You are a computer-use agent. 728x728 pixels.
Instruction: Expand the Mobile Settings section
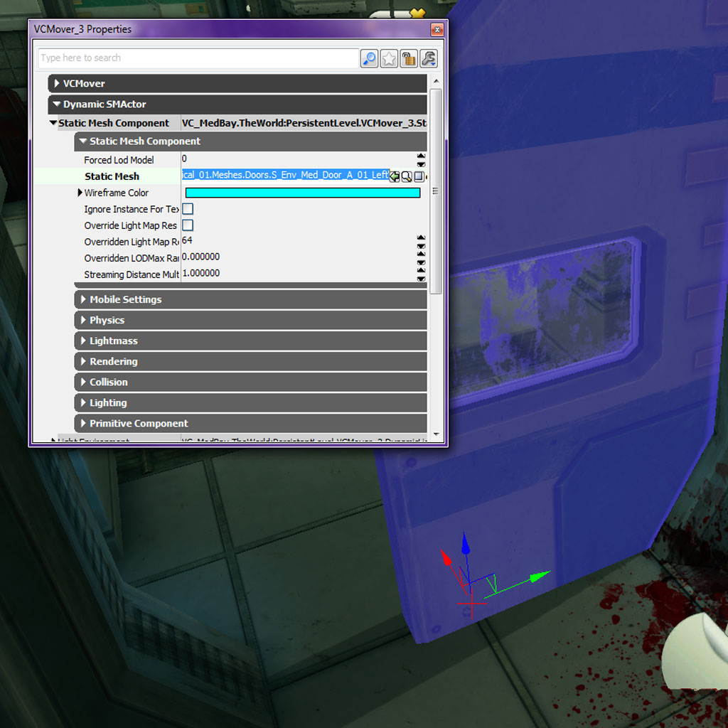(83, 299)
